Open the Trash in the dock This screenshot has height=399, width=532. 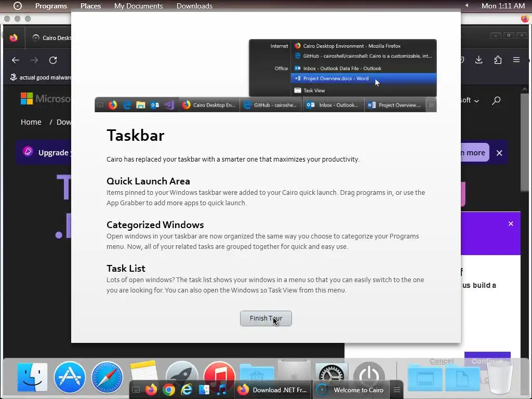[500, 378]
